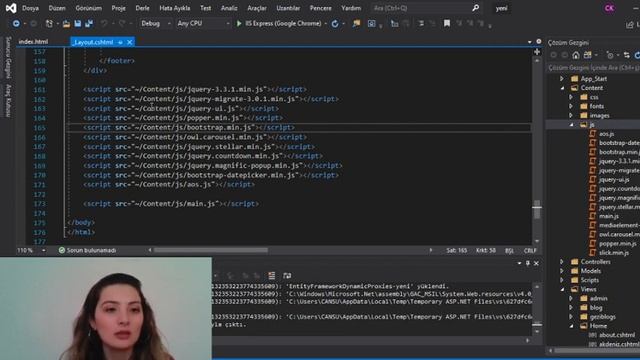Image resolution: width=640 pixels, height=360 pixels.
Task: Click the switch views icon in Solution Explorer
Action: click(x=587, y=55)
